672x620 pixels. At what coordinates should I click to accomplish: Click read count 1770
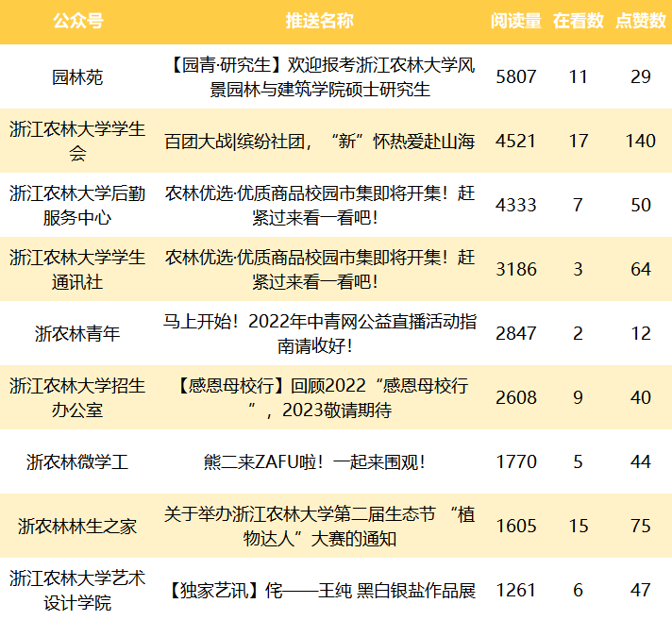tap(516, 461)
